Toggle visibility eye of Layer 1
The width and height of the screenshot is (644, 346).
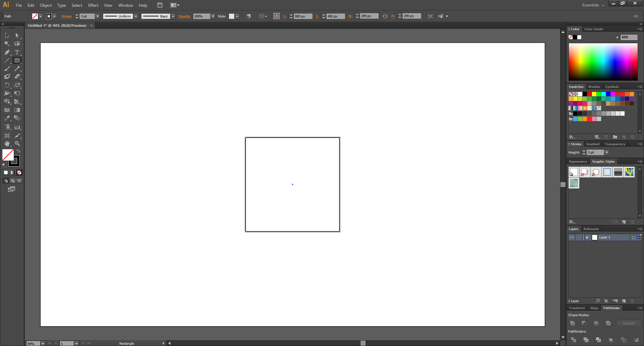tap(572, 237)
